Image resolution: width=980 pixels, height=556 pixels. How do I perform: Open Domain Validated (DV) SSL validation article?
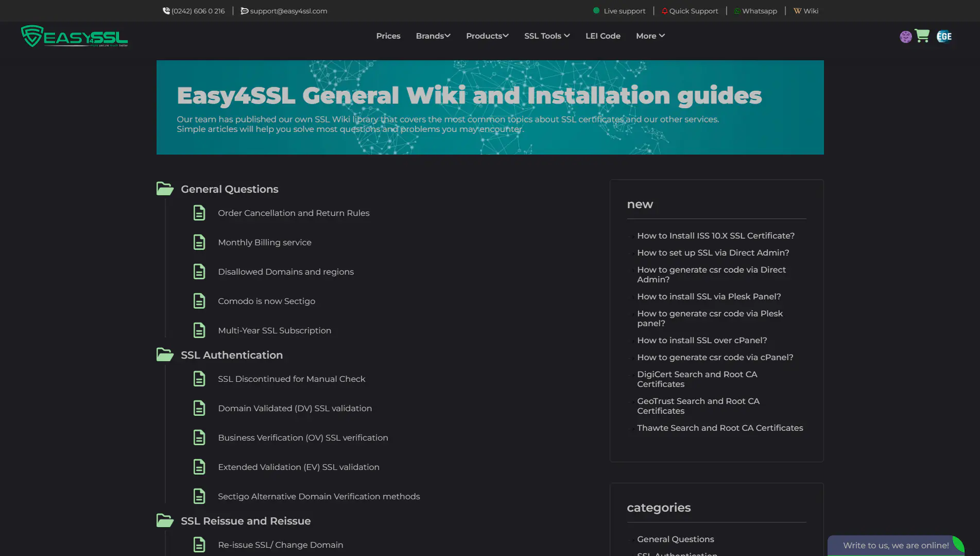(295, 408)
